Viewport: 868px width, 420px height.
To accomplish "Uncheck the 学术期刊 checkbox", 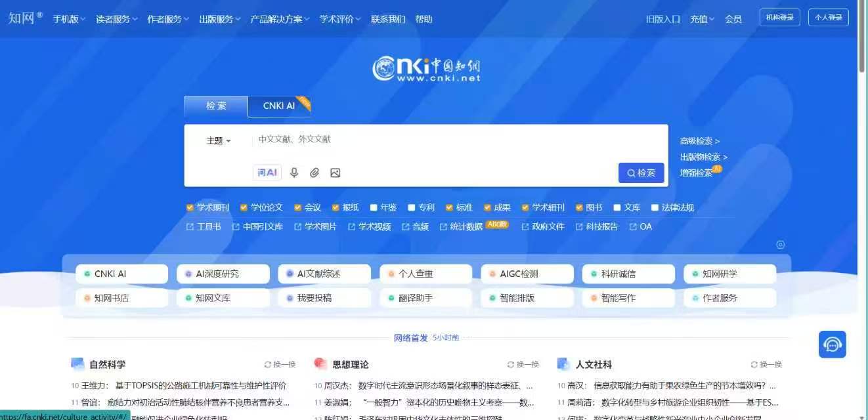I will pyautogui.click(x=190, y=207).
